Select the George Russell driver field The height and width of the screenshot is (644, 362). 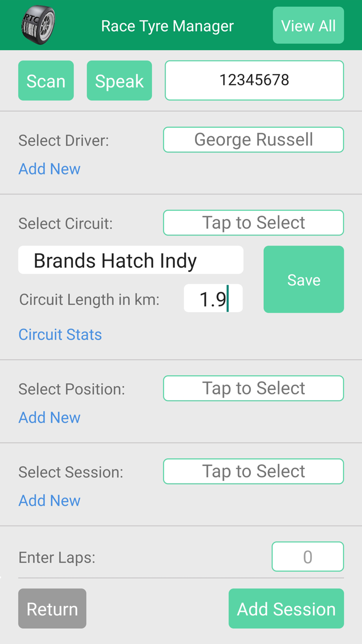(x=253, y=139)
